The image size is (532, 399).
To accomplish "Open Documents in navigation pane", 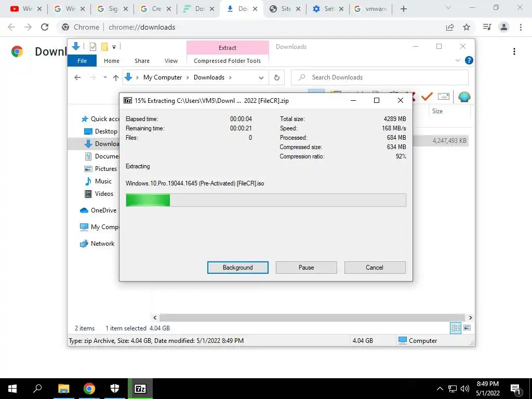I will [x=102, y=156].
